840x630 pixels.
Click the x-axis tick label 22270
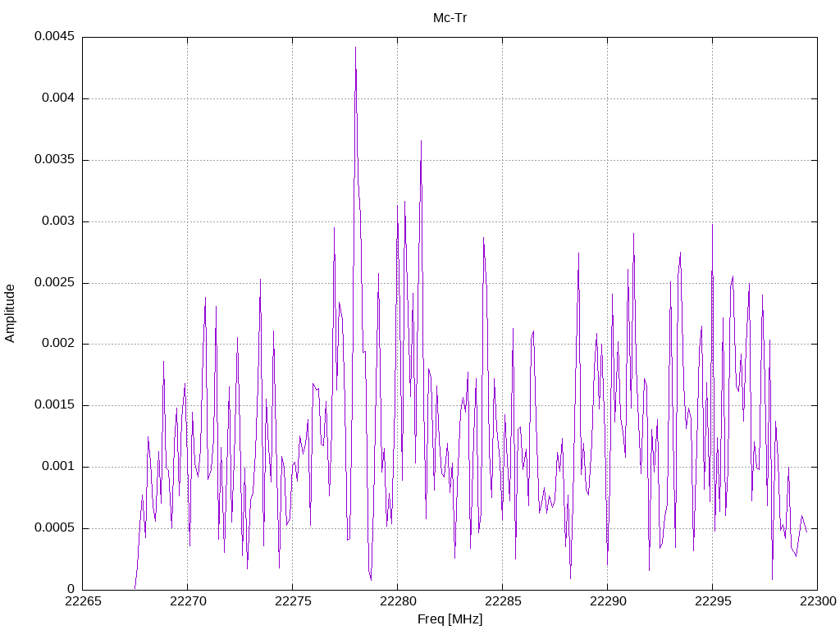(x=188, y=601)
